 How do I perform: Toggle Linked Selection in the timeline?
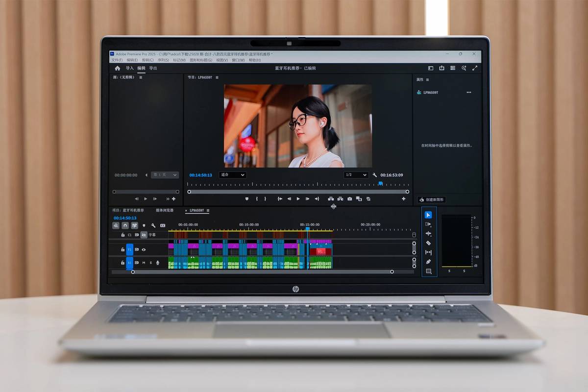(134, 225)
